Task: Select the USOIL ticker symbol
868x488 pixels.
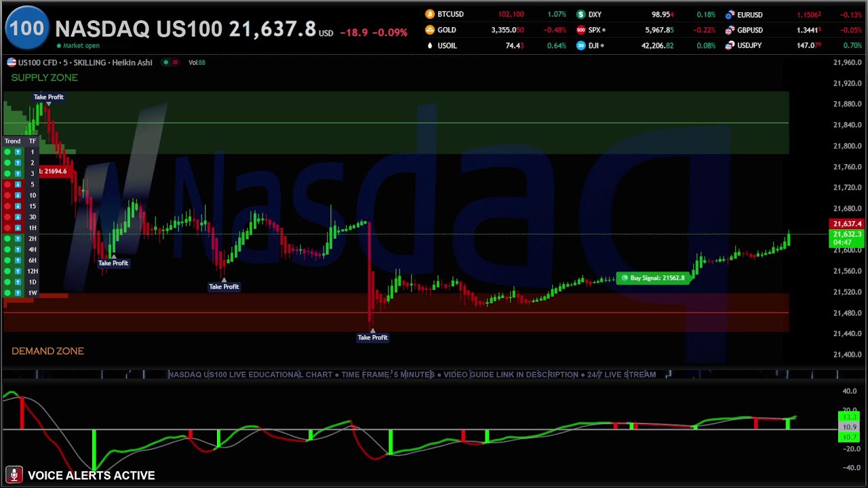Action: tap(447, 45)
